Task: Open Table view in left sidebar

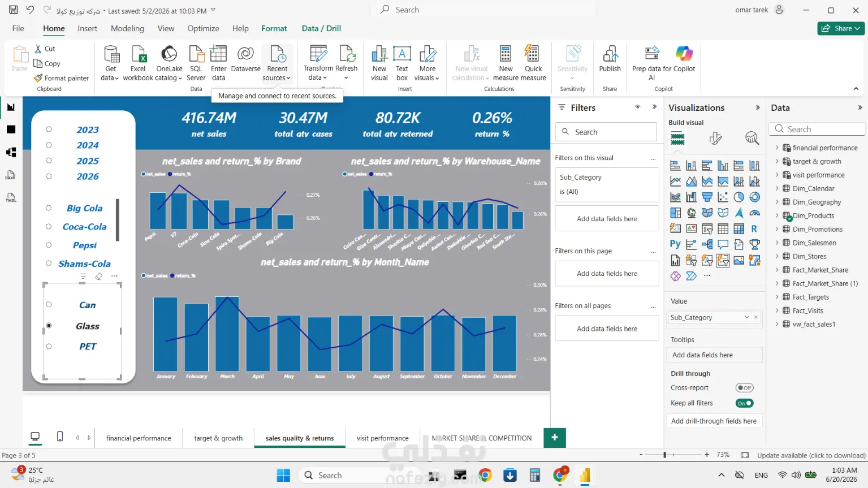Action: coord(11,129)
